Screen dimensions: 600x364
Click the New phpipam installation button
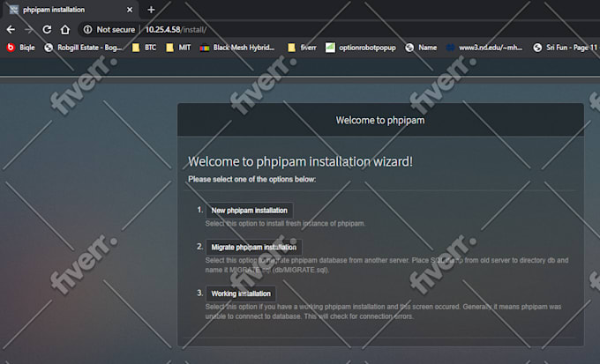point(248,211)
